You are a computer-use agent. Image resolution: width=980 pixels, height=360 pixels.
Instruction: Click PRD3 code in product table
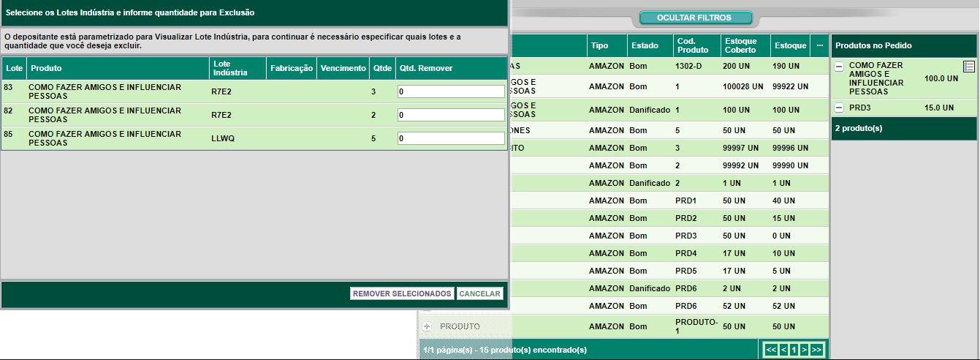click(686, 236)
